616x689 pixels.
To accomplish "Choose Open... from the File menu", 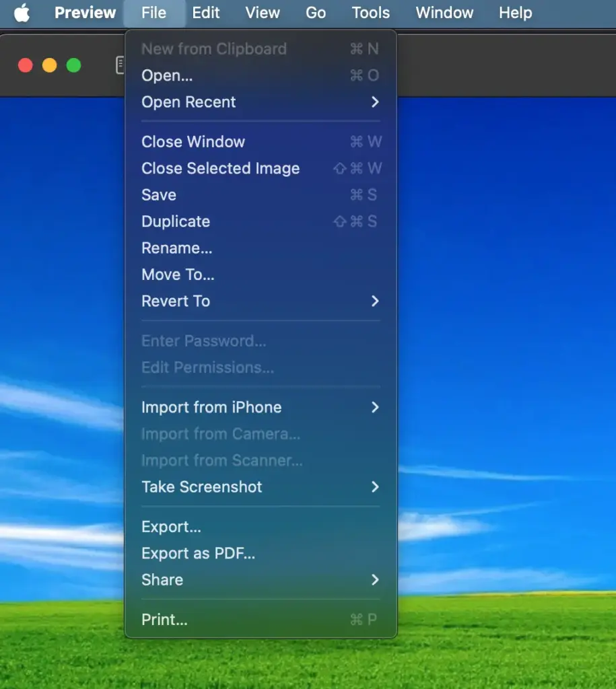I will 261,75.
